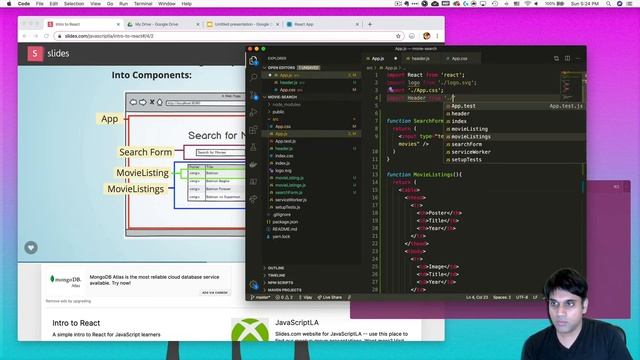
Task: Click the Remove ads by upgrading link
Action: click(x=68, y=301)
